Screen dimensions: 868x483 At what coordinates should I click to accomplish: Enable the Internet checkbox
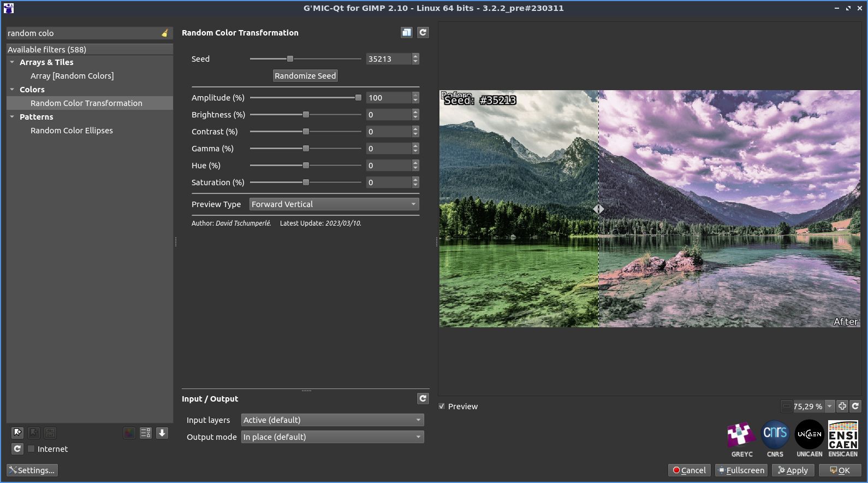click(x=32, y=449)
